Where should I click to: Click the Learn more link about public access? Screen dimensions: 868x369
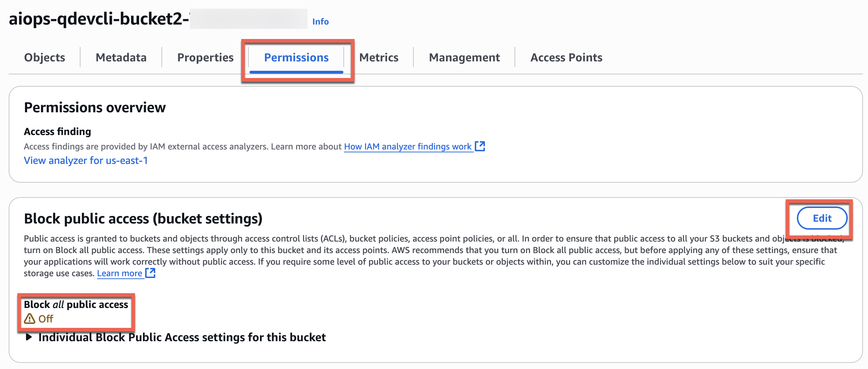pos(120,273)
